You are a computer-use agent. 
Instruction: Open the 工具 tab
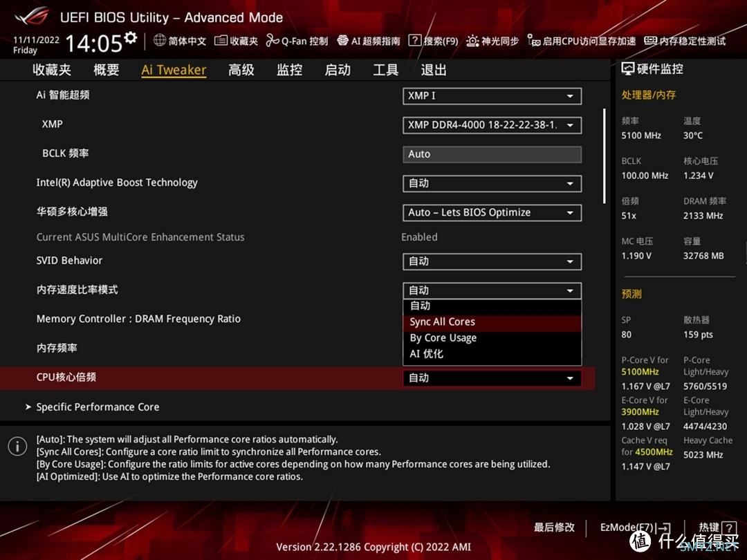click(385, 70)
